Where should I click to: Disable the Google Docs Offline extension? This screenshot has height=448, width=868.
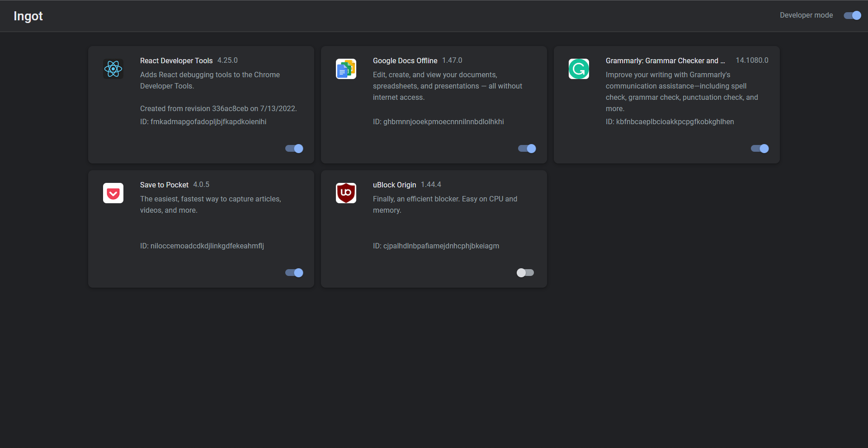coord(527,149)
